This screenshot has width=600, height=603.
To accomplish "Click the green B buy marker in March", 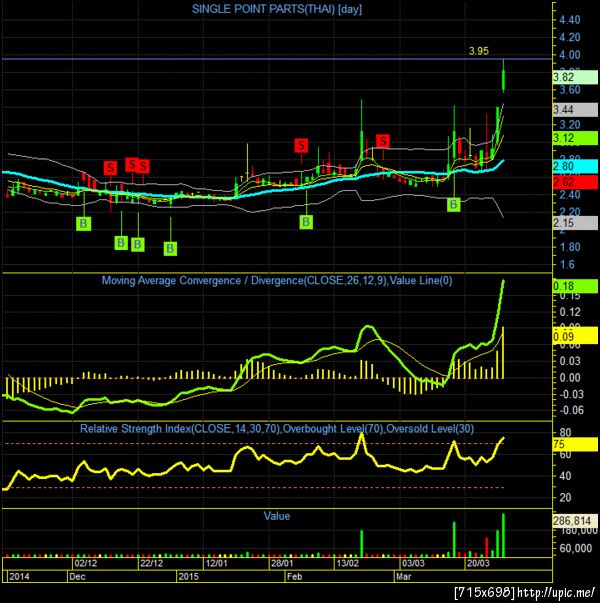I will point(453,205).
